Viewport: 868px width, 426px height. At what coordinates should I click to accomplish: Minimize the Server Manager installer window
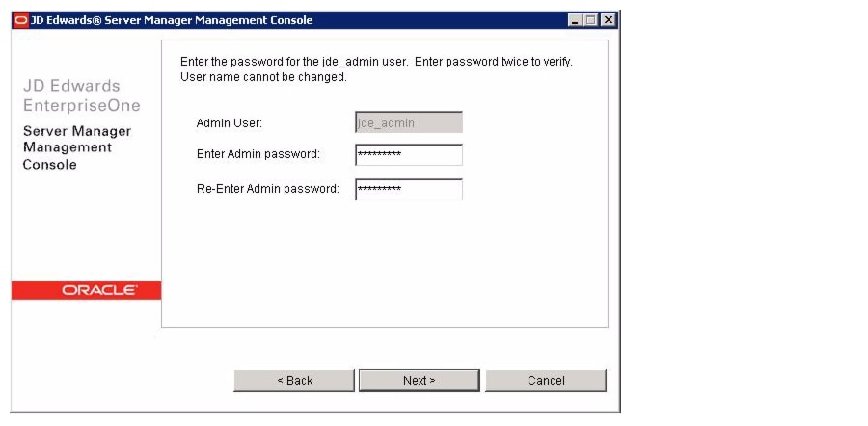pos(575,20)
